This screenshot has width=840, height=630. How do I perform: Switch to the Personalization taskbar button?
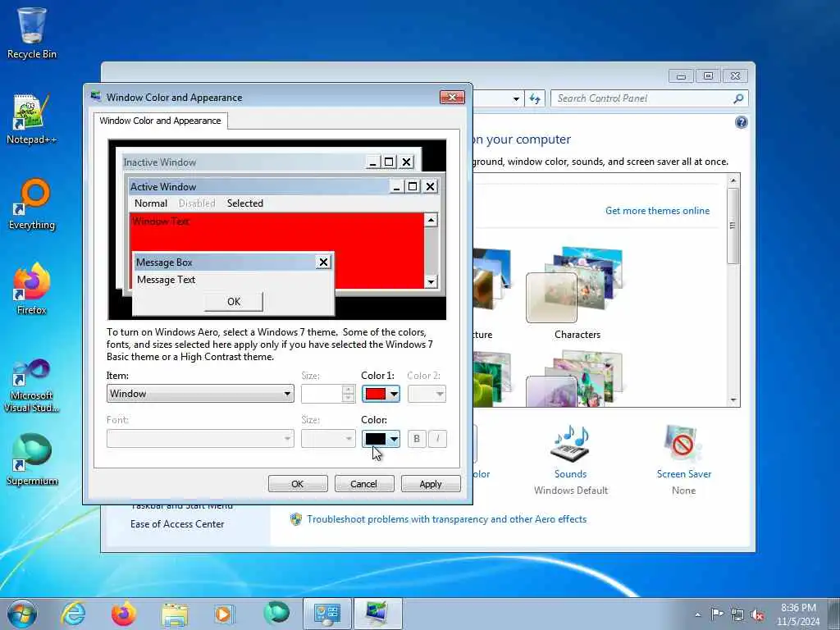[377, 614]
